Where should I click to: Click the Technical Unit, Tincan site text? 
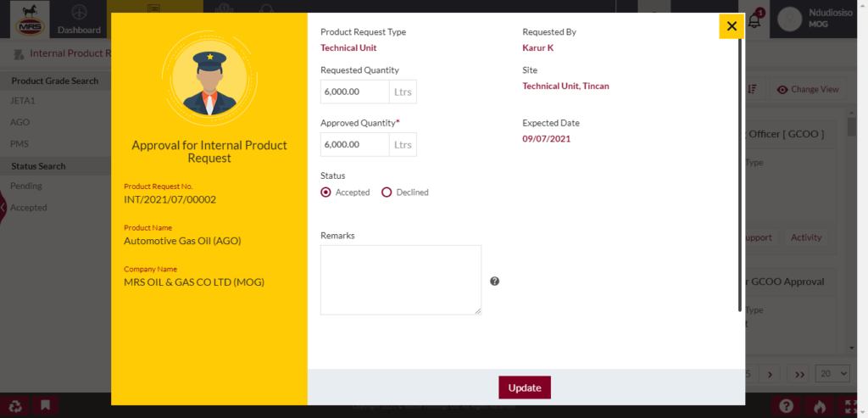click(x=565, y=86)
